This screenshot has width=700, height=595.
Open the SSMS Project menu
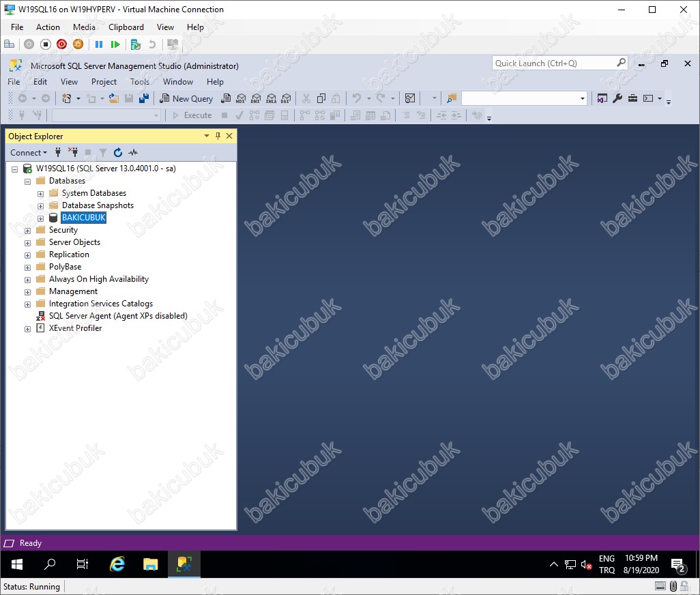tap(104, 82)
